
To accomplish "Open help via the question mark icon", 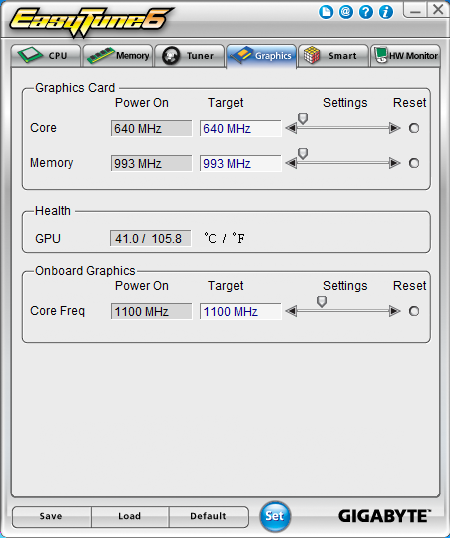I will click(x=366, y=12).
